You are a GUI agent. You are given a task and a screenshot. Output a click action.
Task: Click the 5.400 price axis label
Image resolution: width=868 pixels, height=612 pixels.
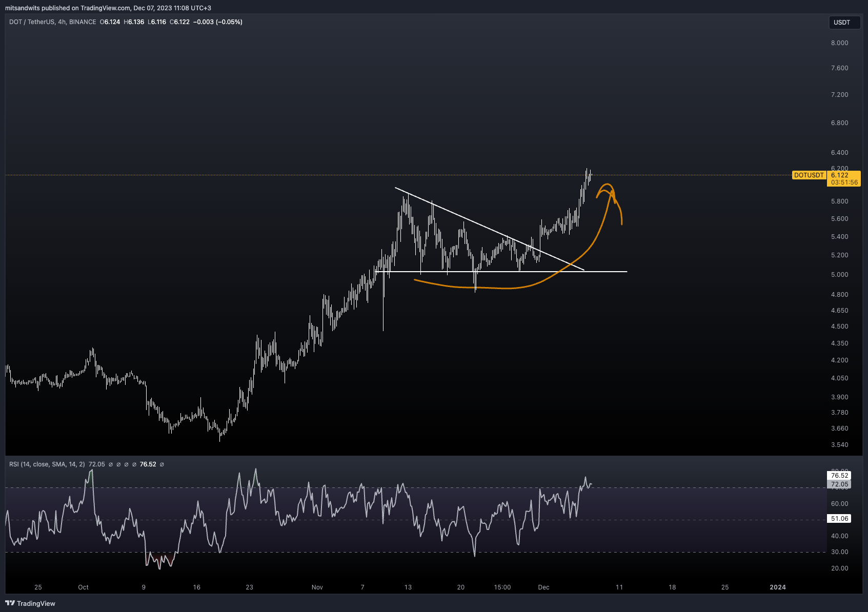(x=839, y=237)
